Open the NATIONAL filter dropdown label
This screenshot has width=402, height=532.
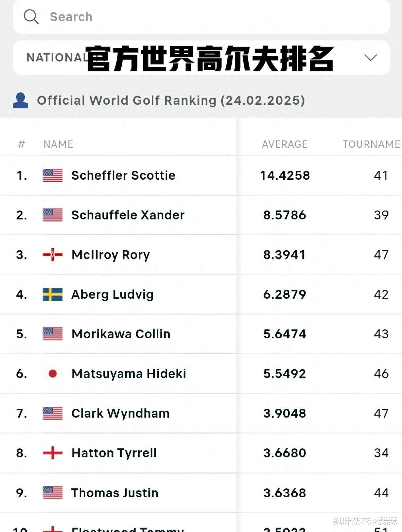[x=55, y=58]
